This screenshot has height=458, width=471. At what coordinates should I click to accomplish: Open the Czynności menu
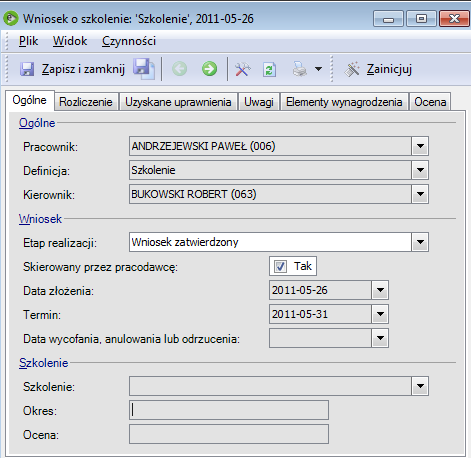pyautogui.click(x=129, y=41)
